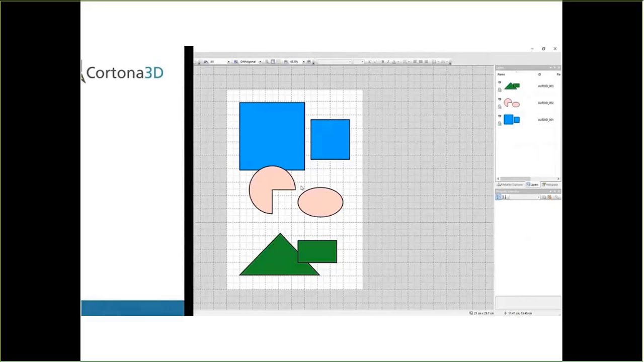
Task: Click the cursor coordinates readout in status bar
Action: 518,313
